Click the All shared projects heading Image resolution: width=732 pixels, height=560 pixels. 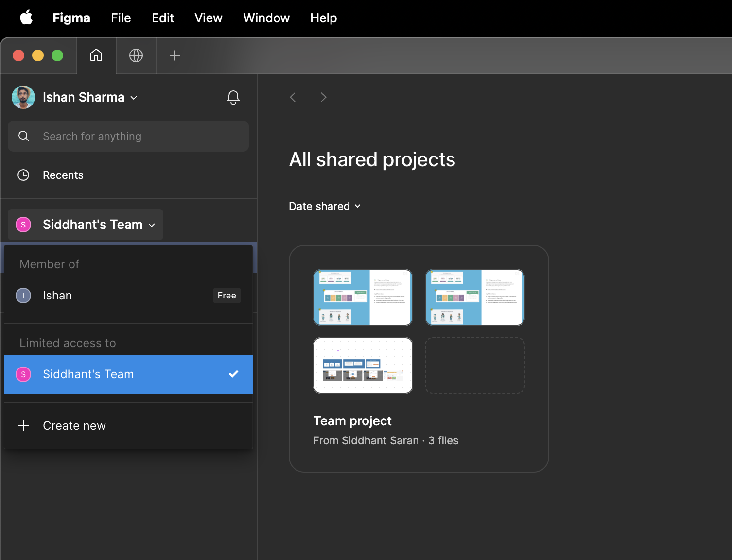coord(372,159)
